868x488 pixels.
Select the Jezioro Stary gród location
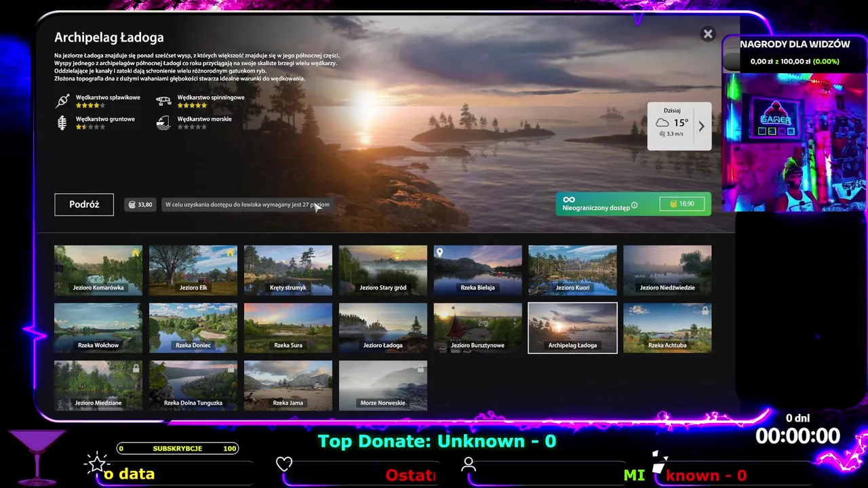(x=383, y=270)
